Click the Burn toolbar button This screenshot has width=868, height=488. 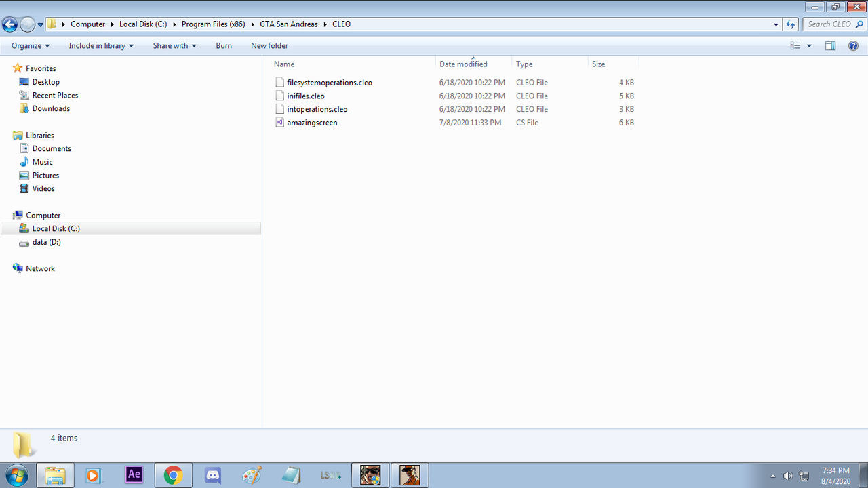pos(224,46)
